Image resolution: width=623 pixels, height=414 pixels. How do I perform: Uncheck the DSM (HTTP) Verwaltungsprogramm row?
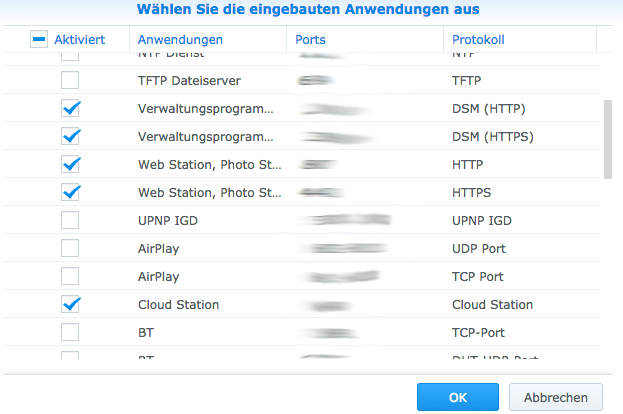(x=70, y=108)
